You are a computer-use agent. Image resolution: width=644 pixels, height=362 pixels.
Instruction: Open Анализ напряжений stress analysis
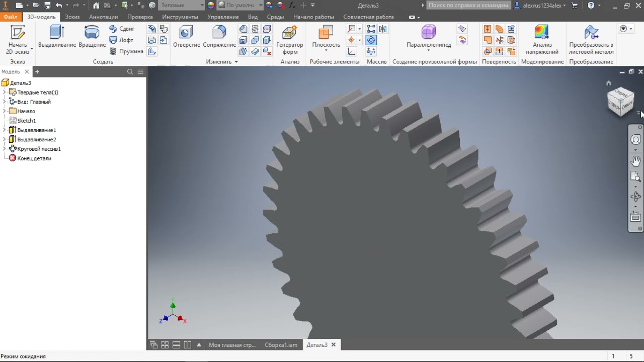[x=541, y=40]
